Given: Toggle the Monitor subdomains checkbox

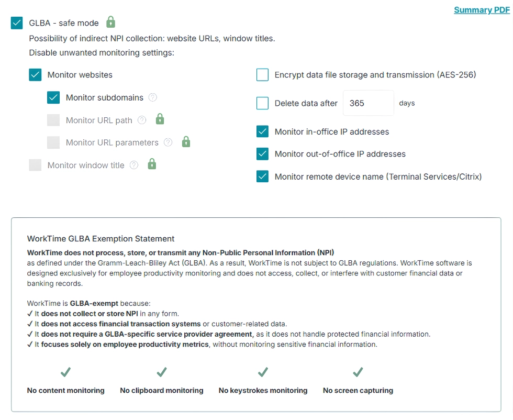Looking at the screenshot, I should [x=53, y=97].
